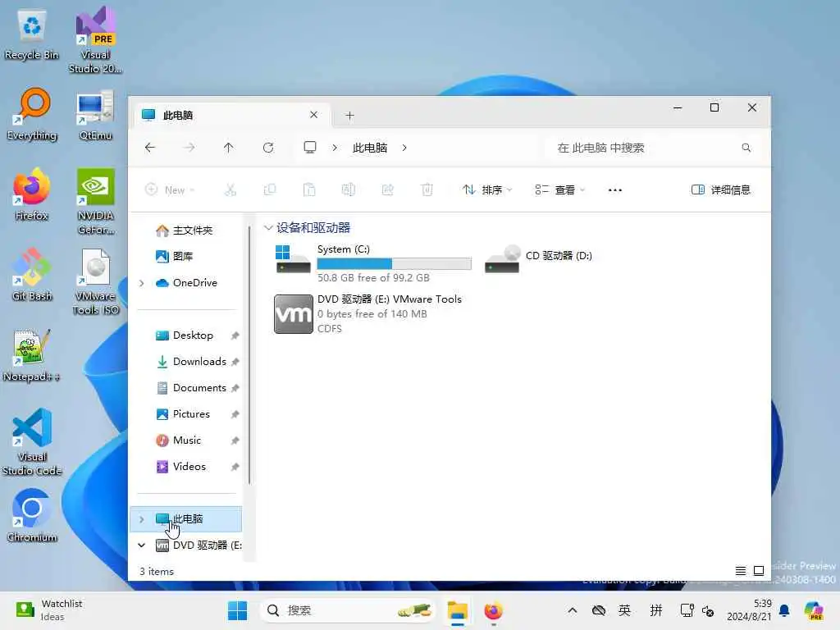Click the Copy toolbar icon

pyautogui.click(x=270, y=189)
